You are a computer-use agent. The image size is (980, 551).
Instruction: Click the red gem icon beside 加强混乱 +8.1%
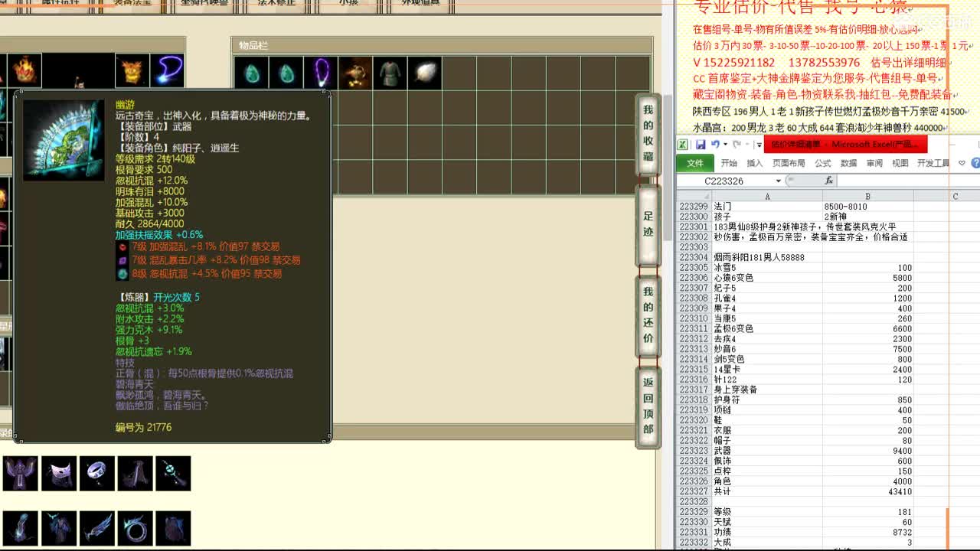(122, 246)
